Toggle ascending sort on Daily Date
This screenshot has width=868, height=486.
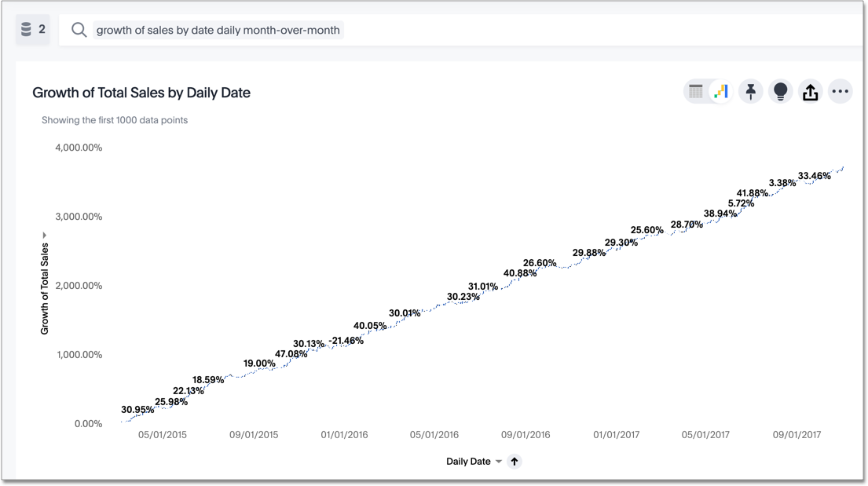515,461
